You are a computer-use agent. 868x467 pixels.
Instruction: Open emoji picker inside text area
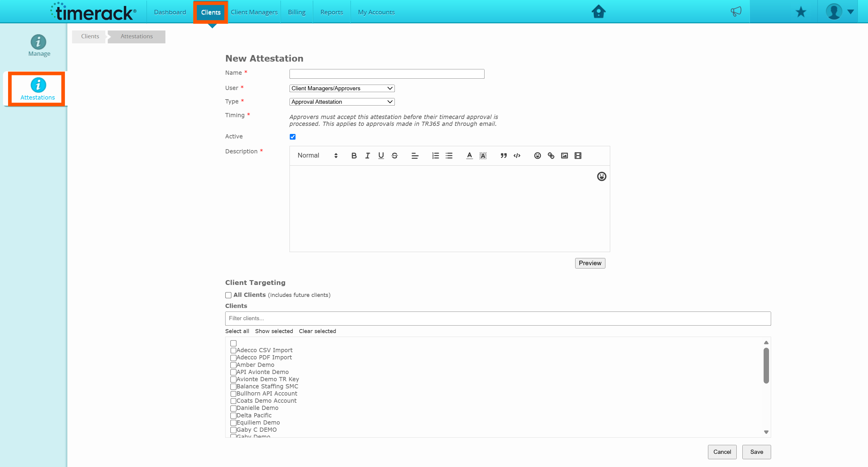[x=601, y=176]
